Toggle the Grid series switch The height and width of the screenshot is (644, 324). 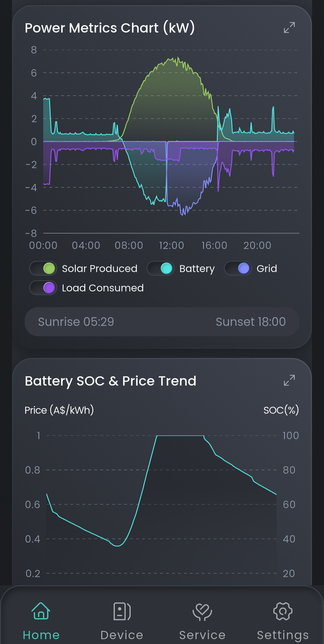point(238,268)
